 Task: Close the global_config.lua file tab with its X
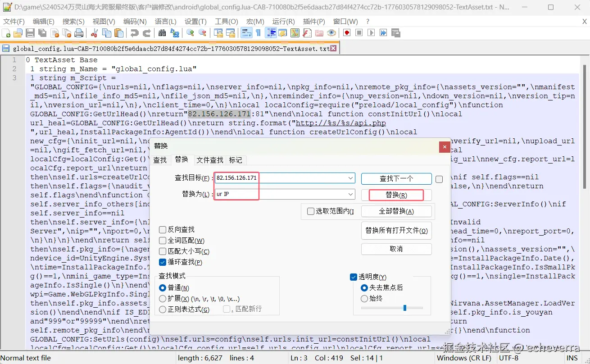(x=334, y=48)
